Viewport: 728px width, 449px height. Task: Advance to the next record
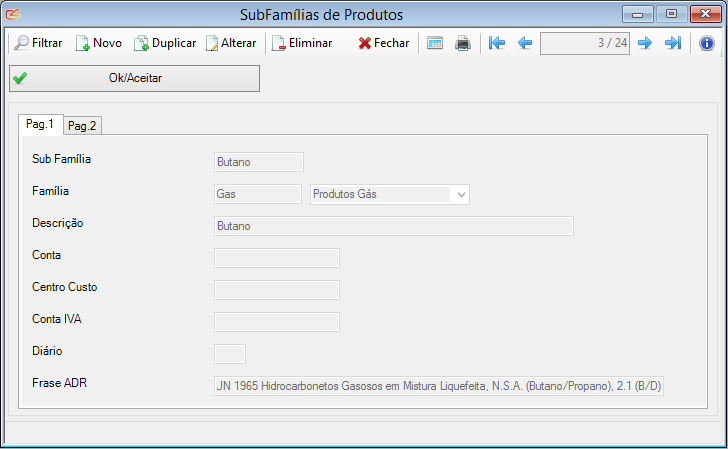[x=645, y=43]
